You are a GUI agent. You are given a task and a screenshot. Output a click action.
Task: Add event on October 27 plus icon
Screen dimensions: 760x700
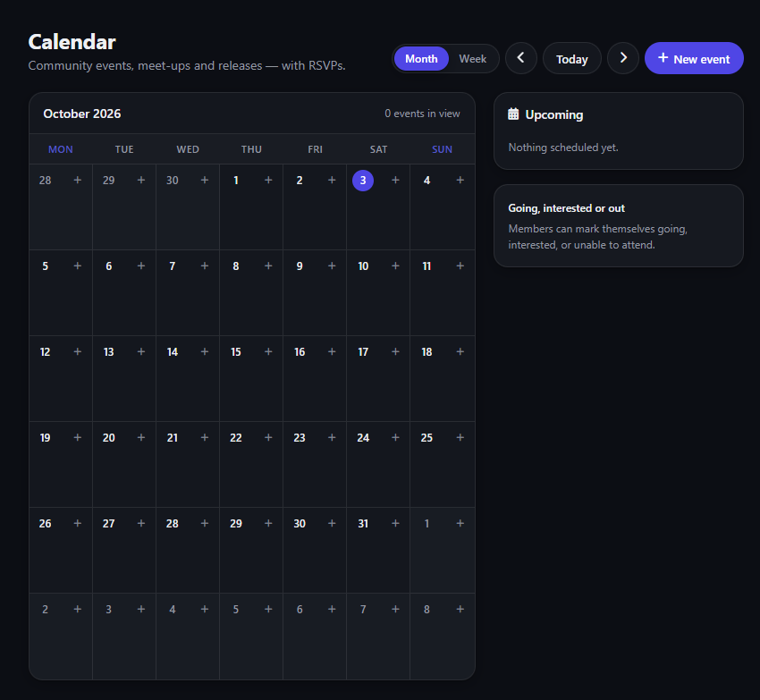[x=141, y=523]
